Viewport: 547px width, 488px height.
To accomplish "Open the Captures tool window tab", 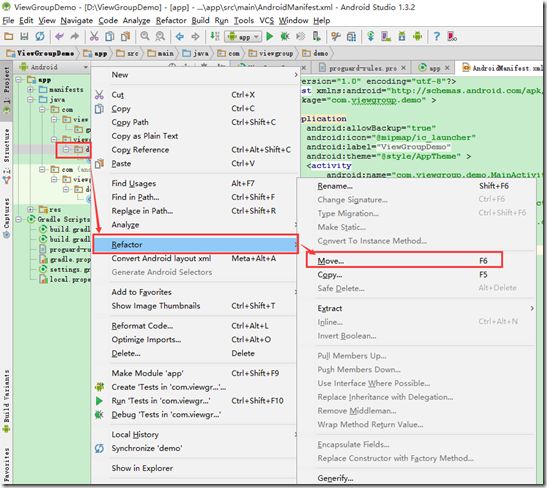I will [6, 218].
